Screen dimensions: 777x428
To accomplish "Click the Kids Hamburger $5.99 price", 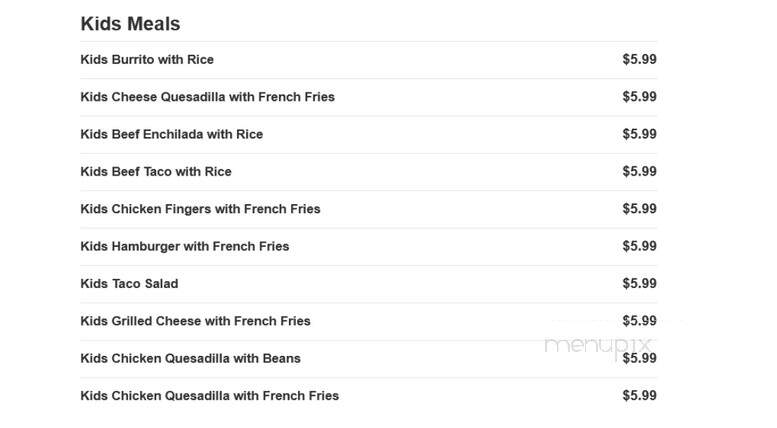I will click(x=639, y=246).
